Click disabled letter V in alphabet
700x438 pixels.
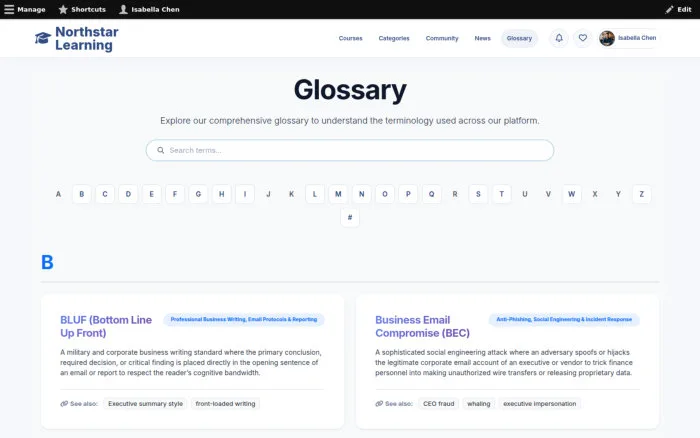[548, 194]
